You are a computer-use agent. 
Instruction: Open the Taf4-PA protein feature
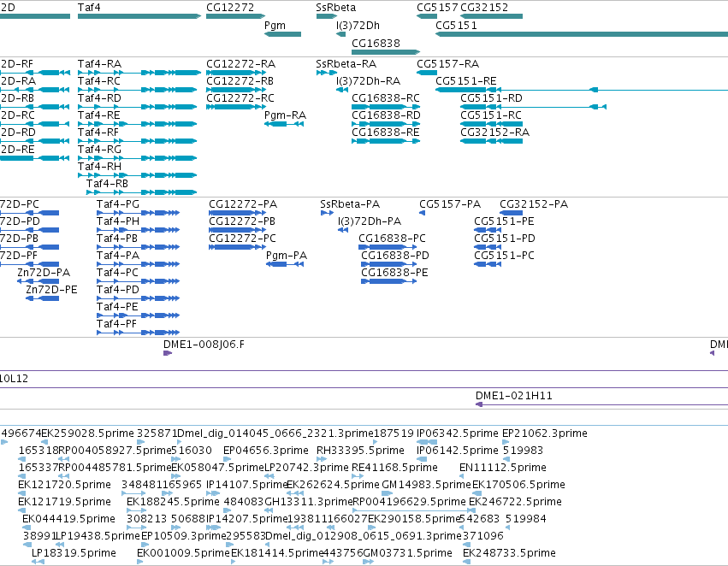(138, 264)
